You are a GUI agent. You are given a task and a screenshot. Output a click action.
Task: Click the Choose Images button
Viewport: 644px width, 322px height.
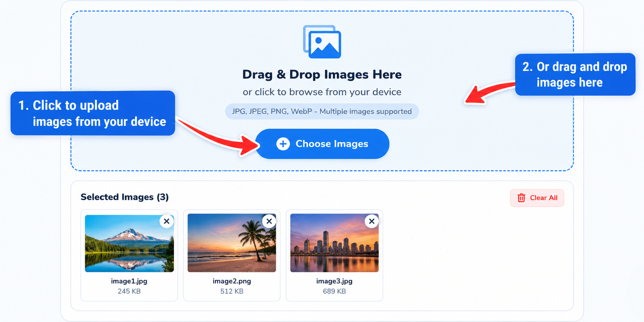[322, 144]
